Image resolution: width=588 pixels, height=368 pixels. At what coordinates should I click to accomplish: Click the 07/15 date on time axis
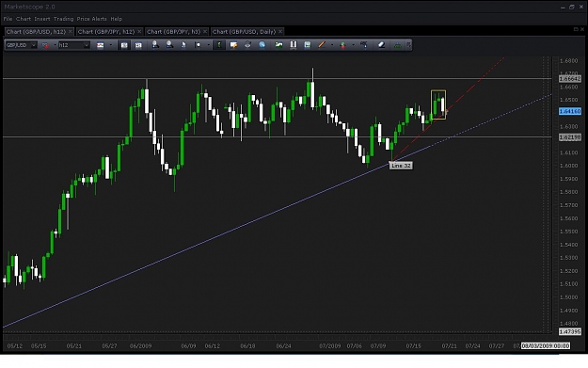coord(414,345)
